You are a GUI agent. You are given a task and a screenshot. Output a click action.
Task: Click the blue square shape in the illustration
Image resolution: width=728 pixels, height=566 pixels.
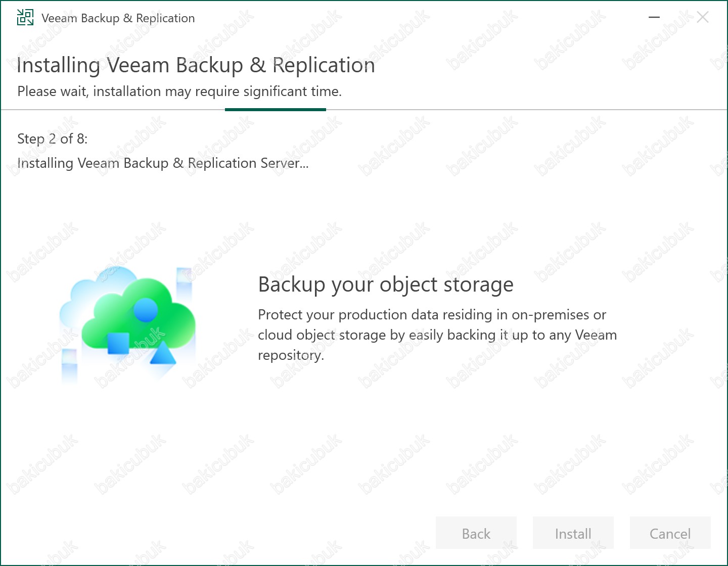click(x=118, y=343)
